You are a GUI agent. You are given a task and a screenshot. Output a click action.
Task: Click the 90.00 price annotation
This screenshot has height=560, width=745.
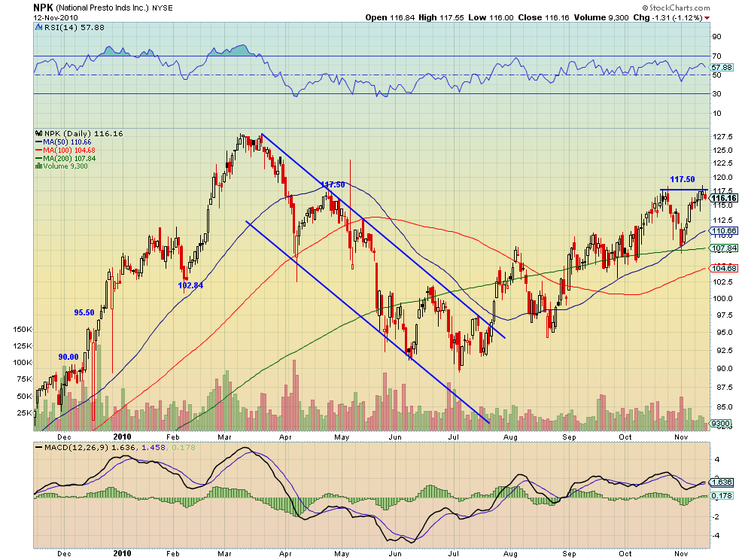pos(68,357)
